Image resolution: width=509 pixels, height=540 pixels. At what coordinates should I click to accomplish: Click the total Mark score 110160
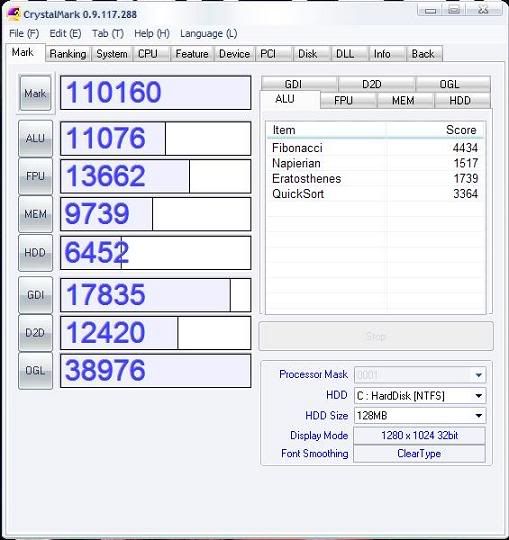(x=156, y=93)
